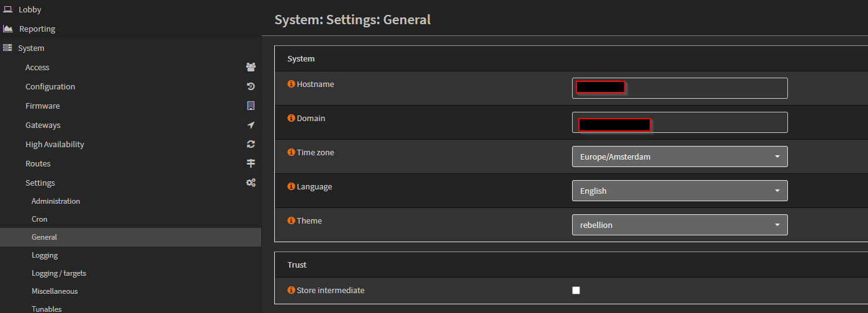Click the Routes signpost icon

[251, 163]
